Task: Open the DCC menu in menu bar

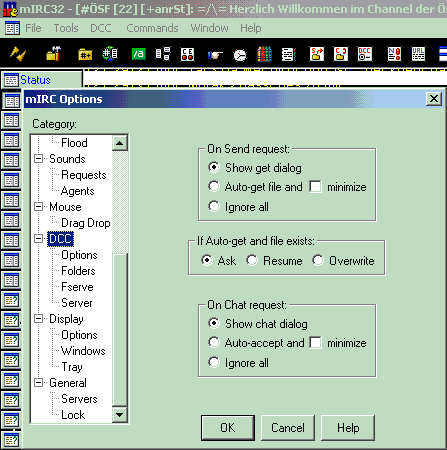Action: point(101,28)
